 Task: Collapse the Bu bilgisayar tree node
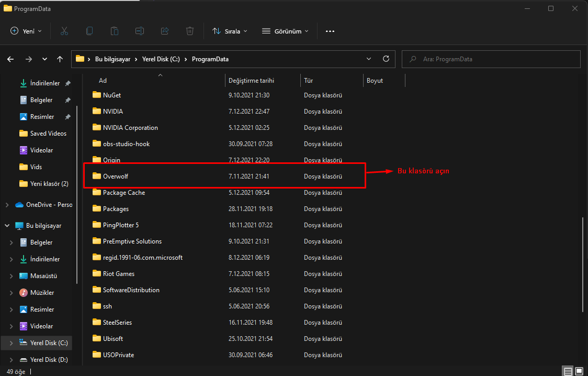pyautogui.click(x=7, y=226)
